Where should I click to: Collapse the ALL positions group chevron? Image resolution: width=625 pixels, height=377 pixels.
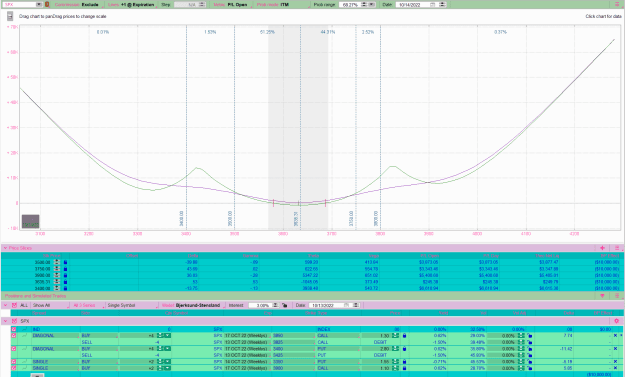5,305
